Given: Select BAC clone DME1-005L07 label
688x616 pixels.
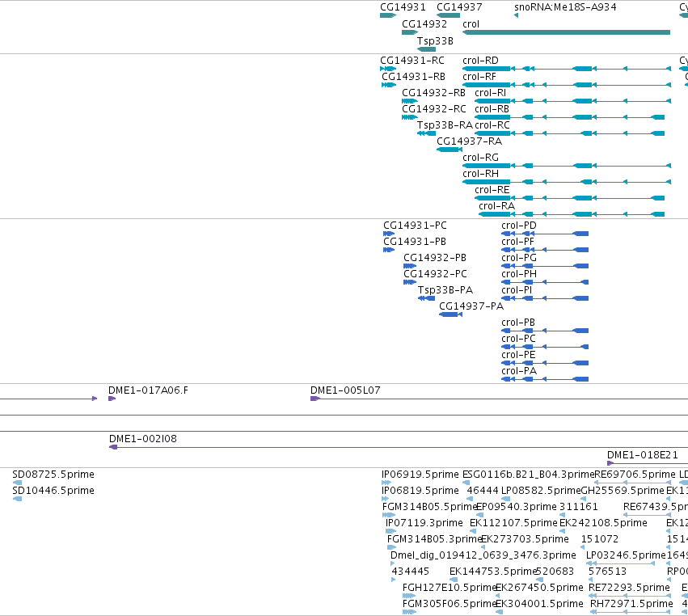Looking at the screenshot, I should (345, 390).
